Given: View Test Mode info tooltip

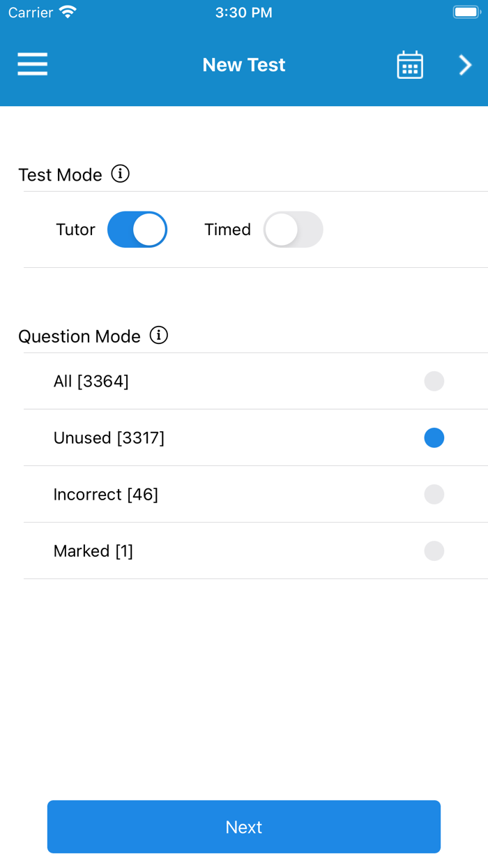Looking at the screenshot, I should pos(121,174).
